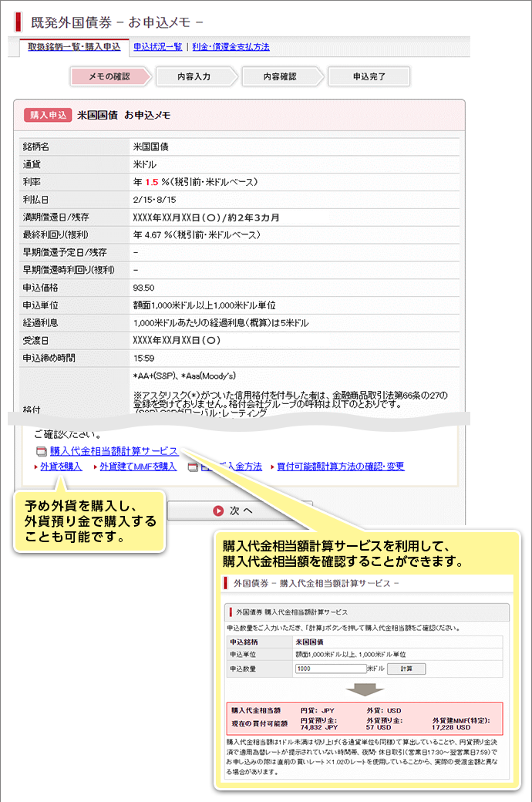Click the 1.5 interest rate value
Viewport: 532px width, 802px height.
[x=152, y=182]
